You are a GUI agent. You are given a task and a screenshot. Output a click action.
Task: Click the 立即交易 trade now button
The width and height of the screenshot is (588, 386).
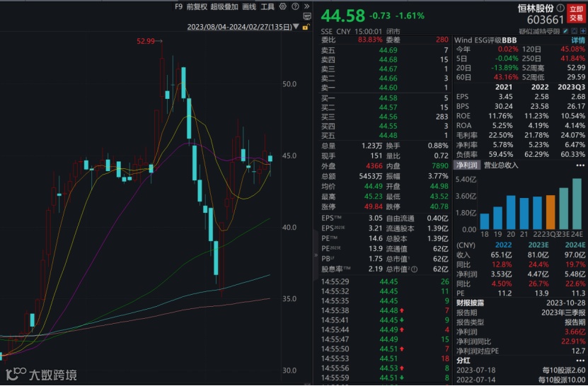(576, 13)
